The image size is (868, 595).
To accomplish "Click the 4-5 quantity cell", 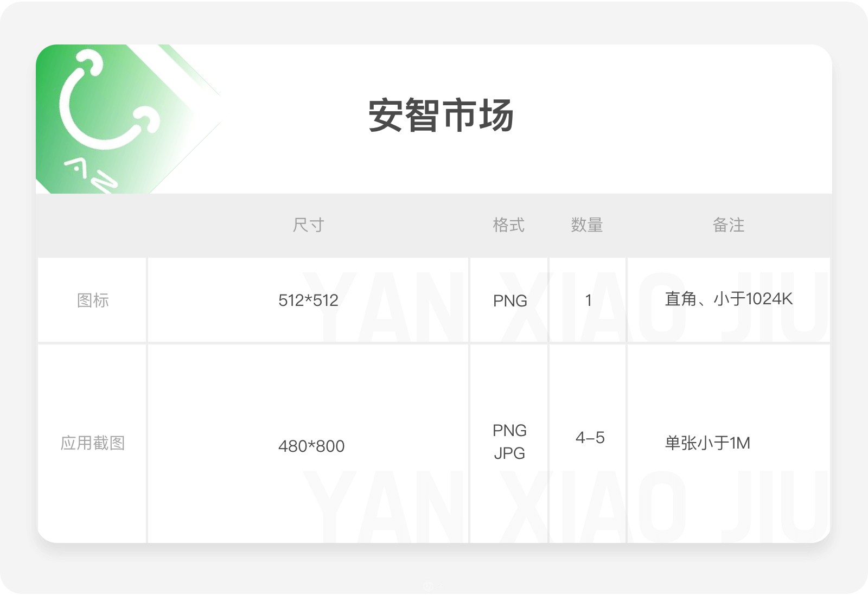I will pyautogui.click(x=590, y=438).
